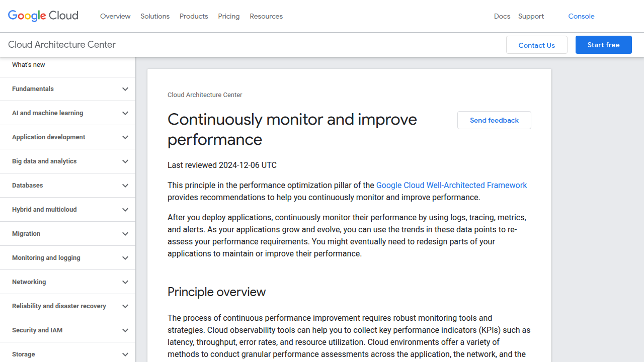This screenshot has height=362, width=644.
Task: Expand the Migration section chevron
Action: (125, 234)
